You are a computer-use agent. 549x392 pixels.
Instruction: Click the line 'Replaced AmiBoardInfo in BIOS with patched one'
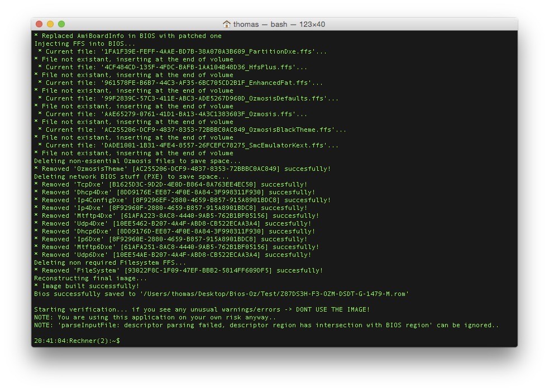point(128,36)
